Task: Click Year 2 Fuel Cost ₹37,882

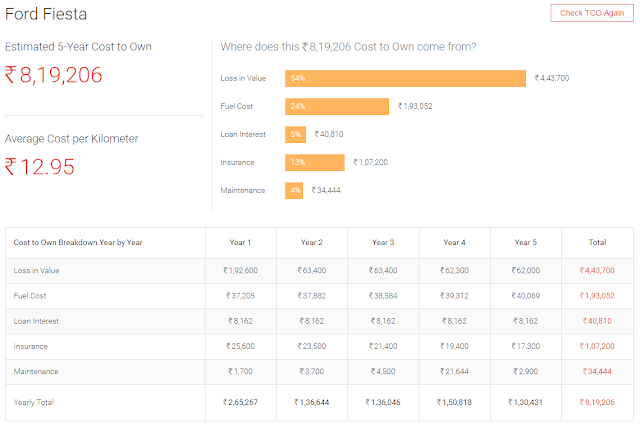Action: tap(312, 296)
